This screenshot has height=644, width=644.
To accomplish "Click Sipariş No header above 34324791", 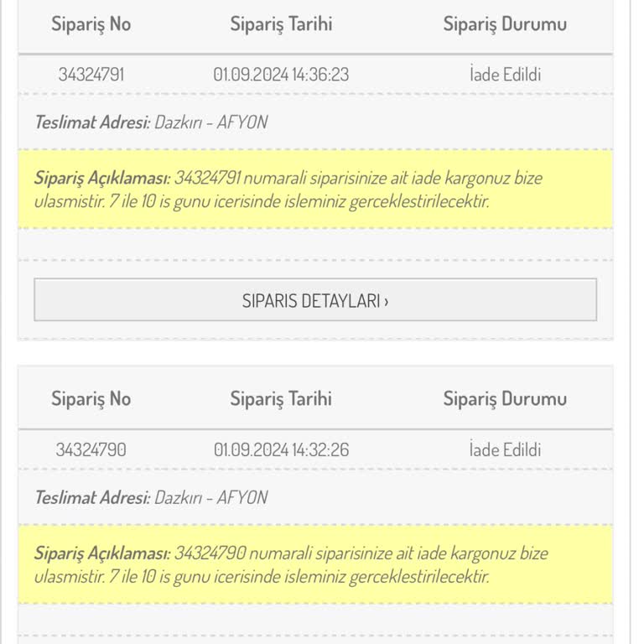I will pos(91,24).
